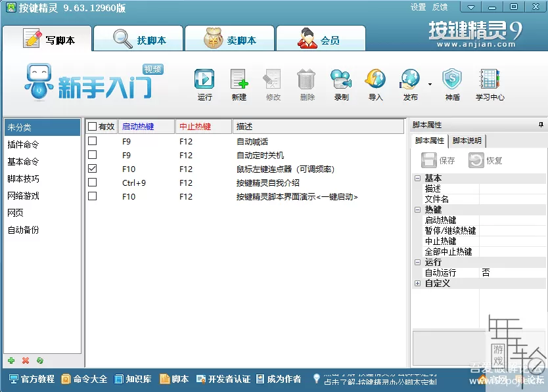548x392 pixels.
Task: Toggle the 有效 header select-all checkbox
Action: point(92,126)
